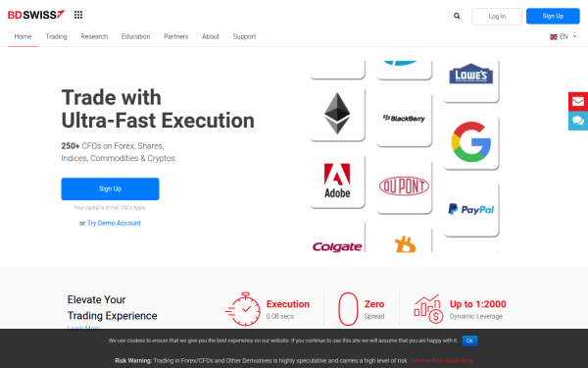Open the Education menu
The image size is (588, 368).
(x=135, y=36)
